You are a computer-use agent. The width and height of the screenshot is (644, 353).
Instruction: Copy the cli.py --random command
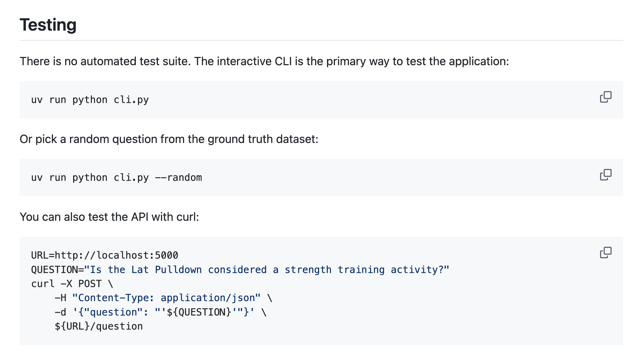605,175
